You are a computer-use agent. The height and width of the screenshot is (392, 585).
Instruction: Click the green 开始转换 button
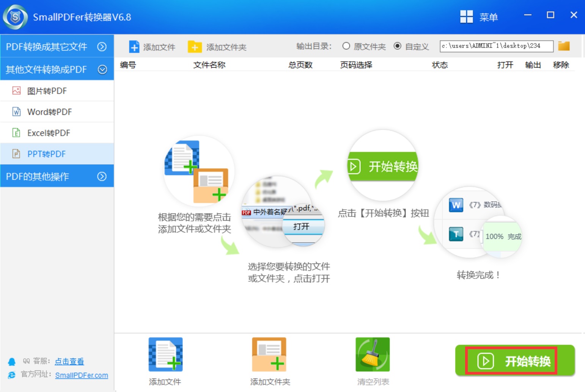click(x=515, y=361)
